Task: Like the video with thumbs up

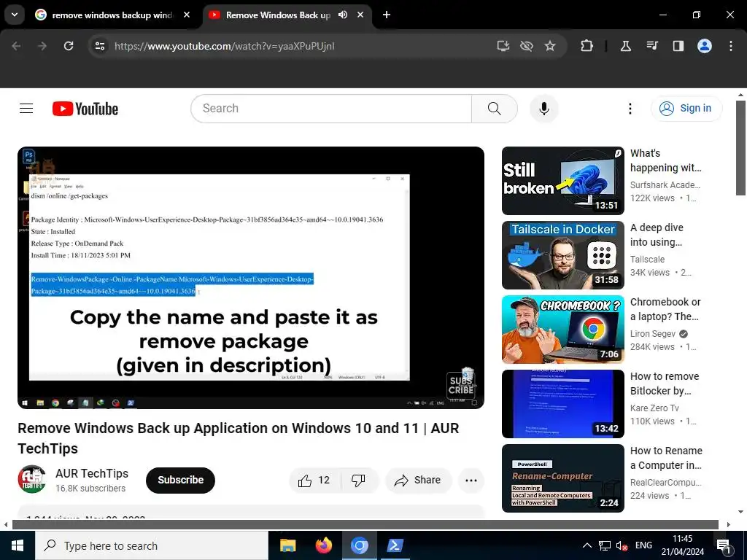Action: [x=314, y=481]
